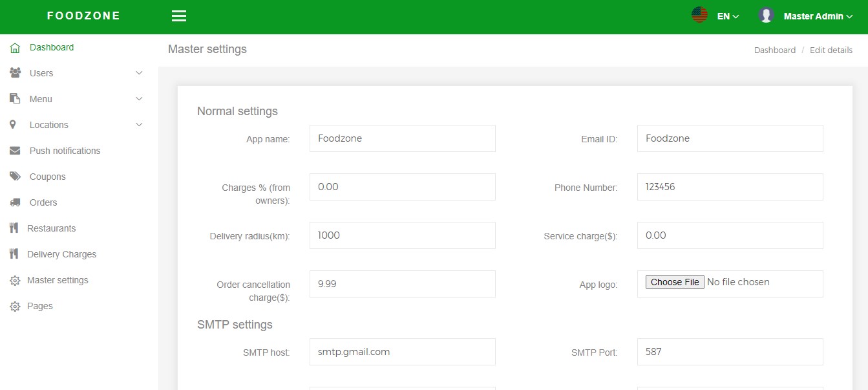The height and width of the screenshot is (390, 868).
Task: Click the Service charge input field
Action: (x=730, y=235)
